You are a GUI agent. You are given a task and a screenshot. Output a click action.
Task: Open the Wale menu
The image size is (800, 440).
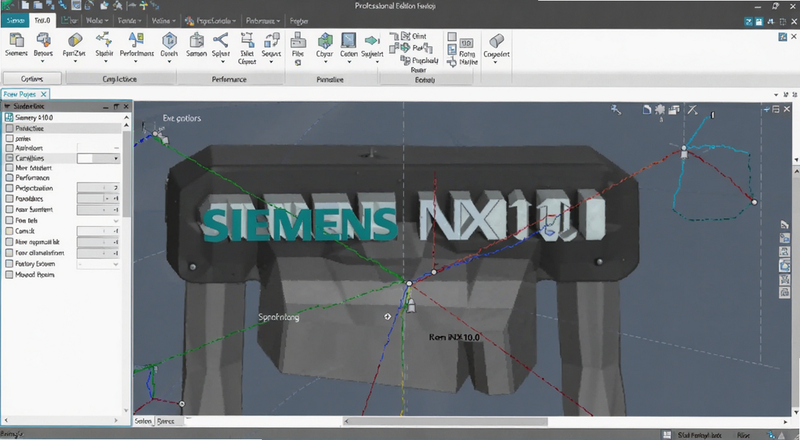[x=97, y=20]
